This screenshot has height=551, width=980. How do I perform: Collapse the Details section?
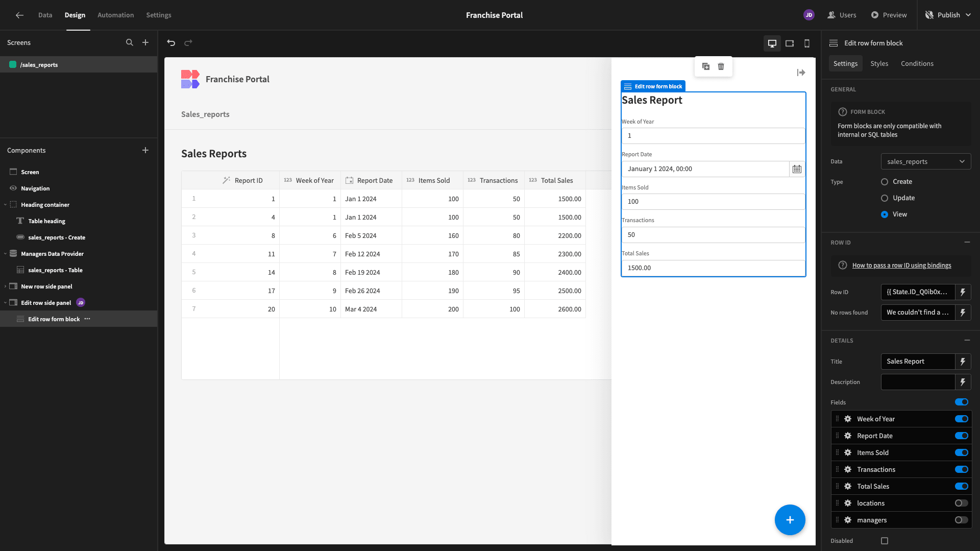pos(967,340)
